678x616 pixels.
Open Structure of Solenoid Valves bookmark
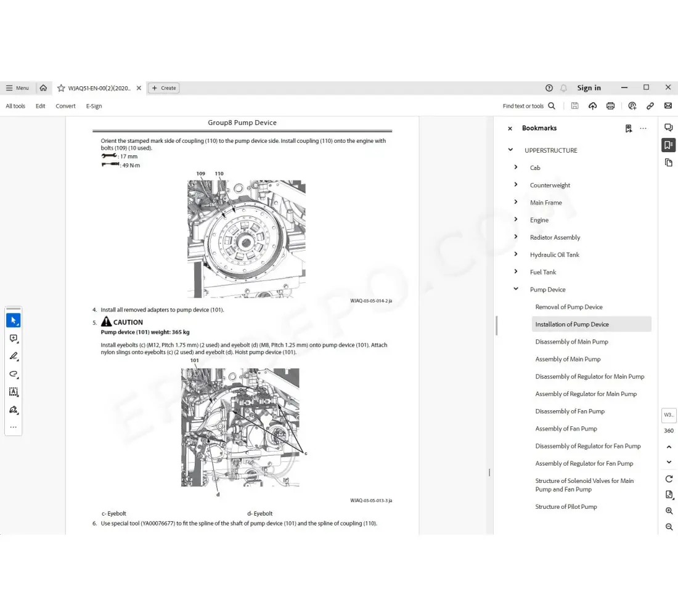coord(584,485)
